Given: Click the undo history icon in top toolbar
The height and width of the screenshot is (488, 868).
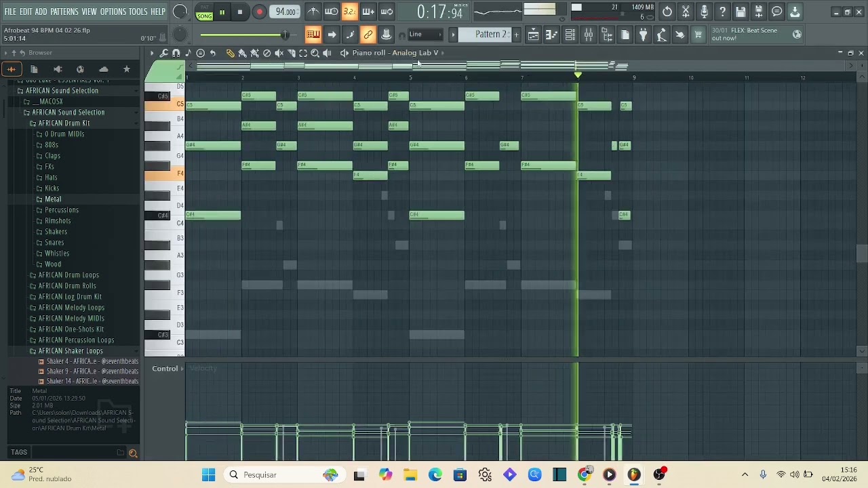Looking at the screenshot, I should (x=667, y=12).
